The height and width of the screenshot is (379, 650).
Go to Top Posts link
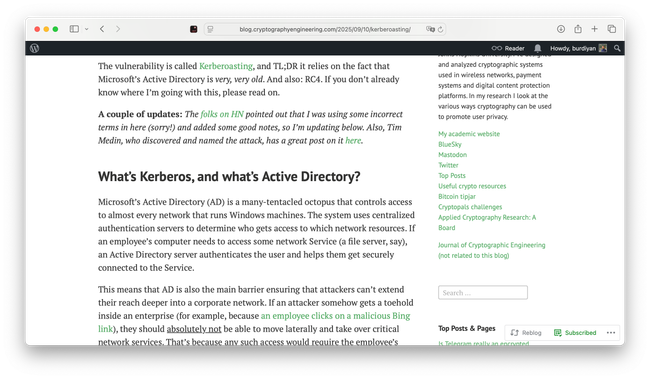(x=452, y=175)
